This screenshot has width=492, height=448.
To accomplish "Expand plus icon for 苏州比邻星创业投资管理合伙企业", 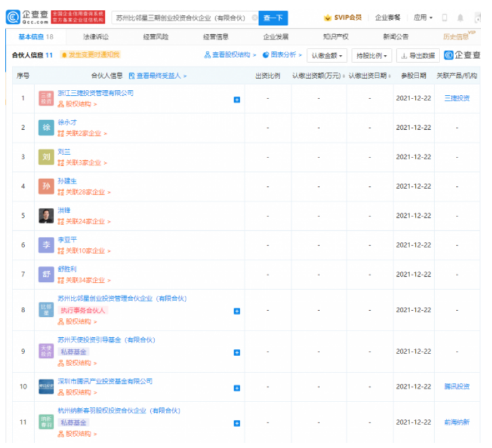I will coord(237,311).
